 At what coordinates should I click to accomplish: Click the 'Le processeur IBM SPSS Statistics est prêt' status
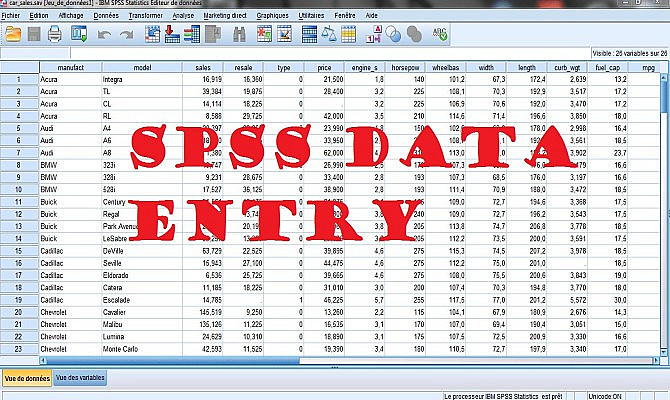point(503,396)
